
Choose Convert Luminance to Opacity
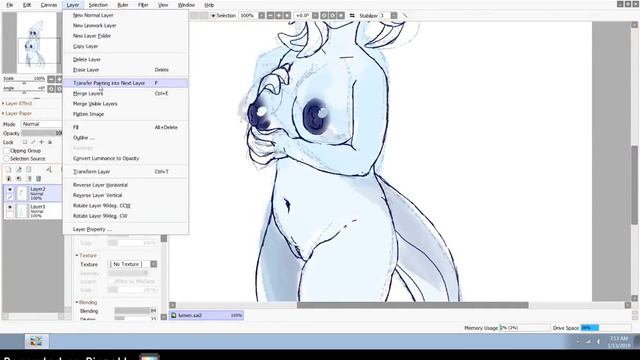coord(125,158)
